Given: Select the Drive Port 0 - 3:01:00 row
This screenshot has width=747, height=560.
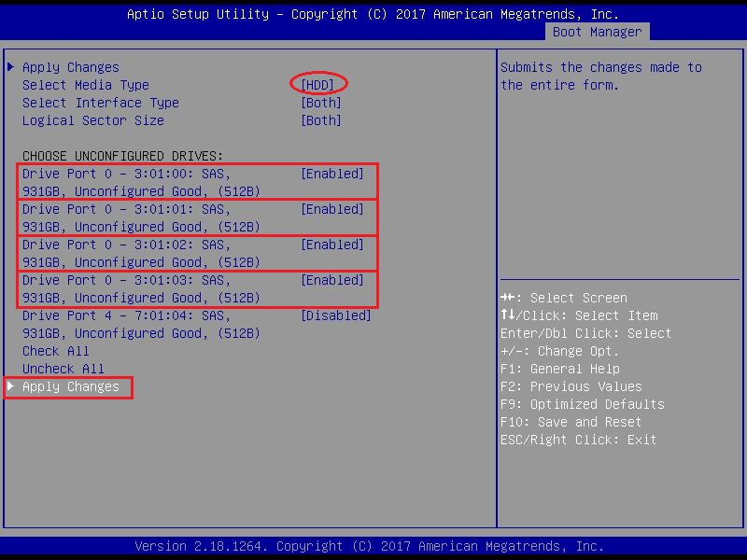Looking at the screenshot, I should pos(126,174).
